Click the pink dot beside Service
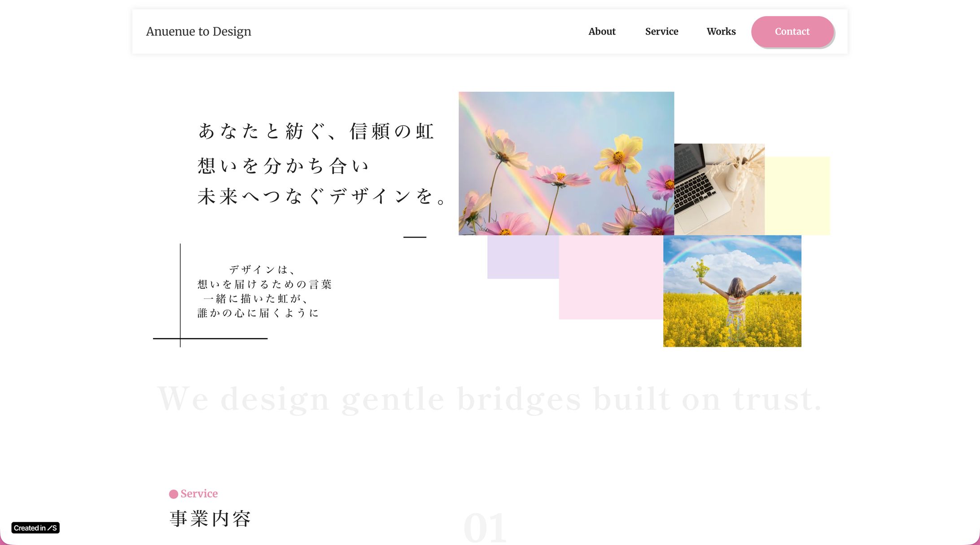 pyautogui.click(x=173, y=494)
